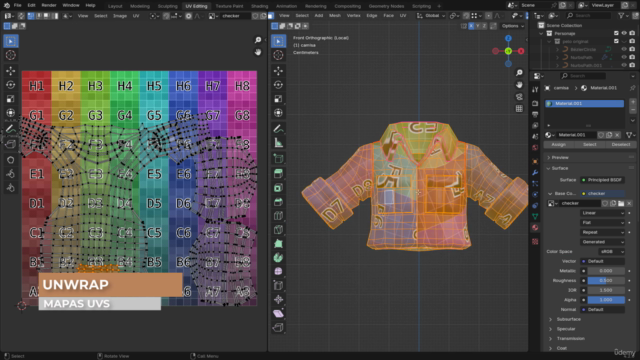Open the Linear interpolation dropdown
Screen dimensions: 640x360
click(602, 213)
